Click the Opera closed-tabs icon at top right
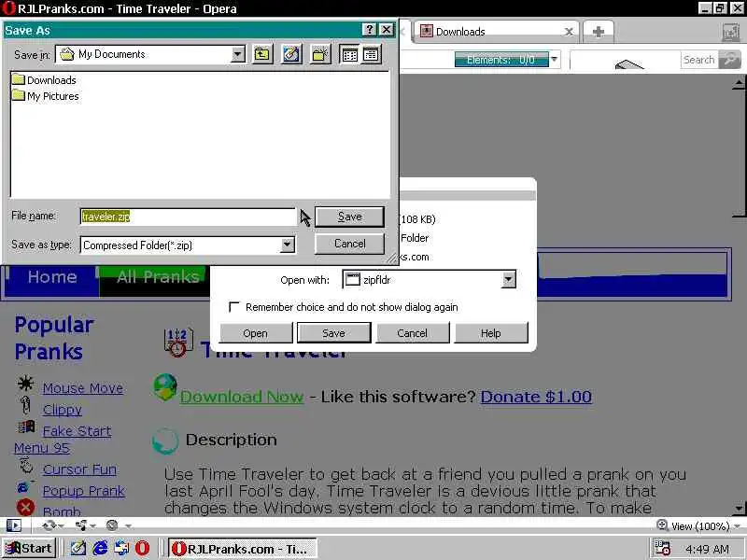 click(731, 33)
